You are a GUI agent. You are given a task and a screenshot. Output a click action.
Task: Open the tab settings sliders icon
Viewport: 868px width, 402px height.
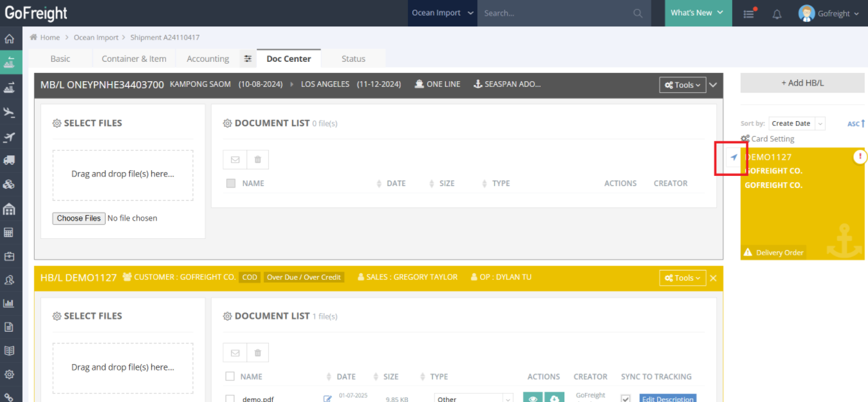point(248,59)
